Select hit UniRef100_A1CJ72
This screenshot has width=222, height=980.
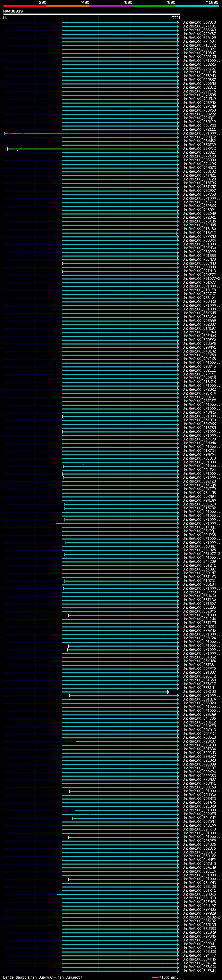(199, 45)
